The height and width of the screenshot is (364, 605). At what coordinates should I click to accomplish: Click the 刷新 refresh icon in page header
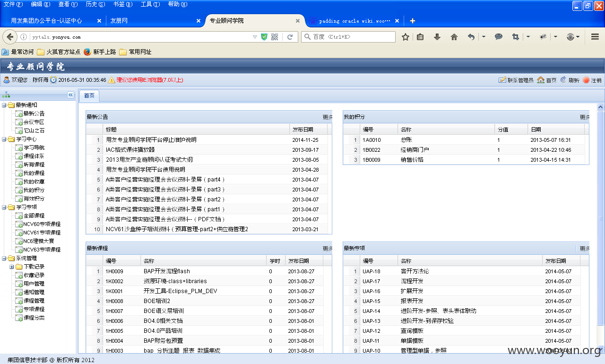coord(563,80)
